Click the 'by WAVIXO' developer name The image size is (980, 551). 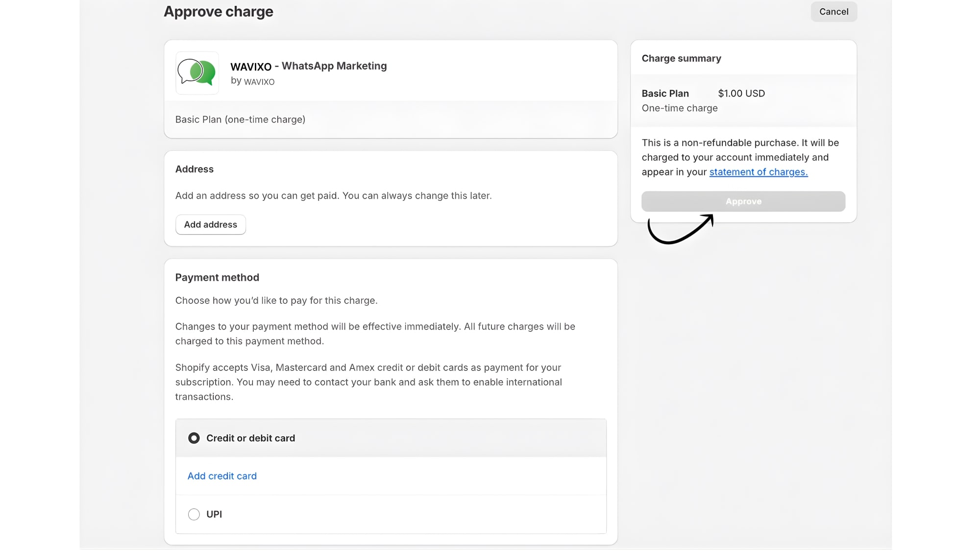click(252, 81)
